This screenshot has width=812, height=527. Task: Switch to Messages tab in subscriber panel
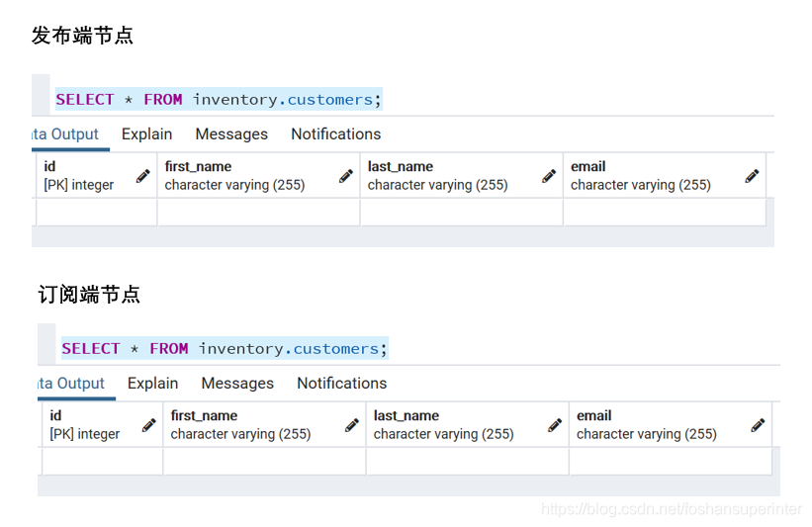coord(237,384)
